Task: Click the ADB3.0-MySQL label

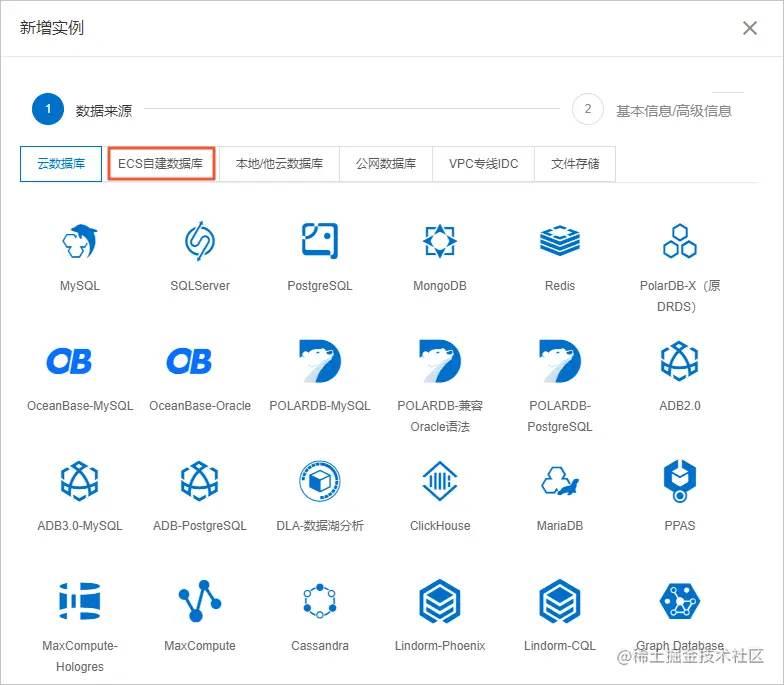Action: (x=80, y=526)
